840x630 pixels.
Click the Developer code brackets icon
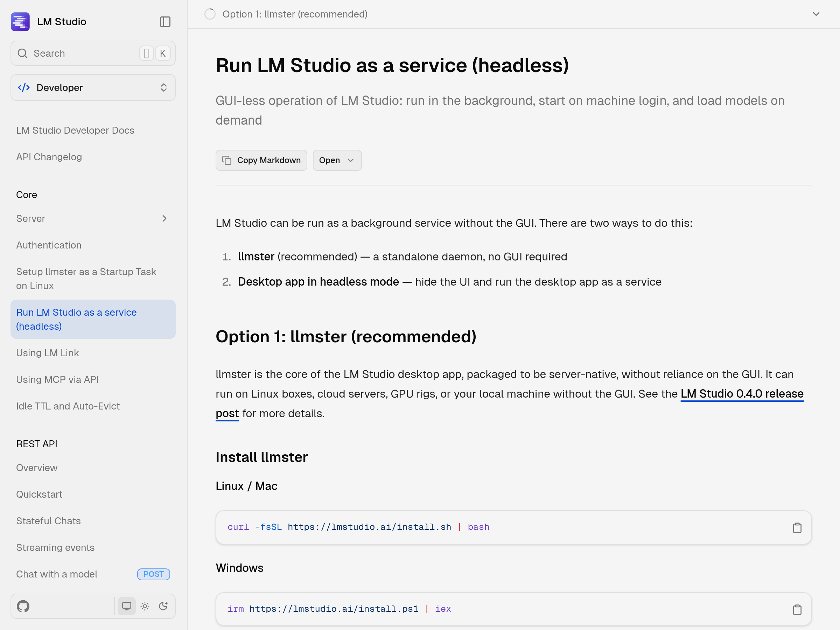(x=24, y=88)
